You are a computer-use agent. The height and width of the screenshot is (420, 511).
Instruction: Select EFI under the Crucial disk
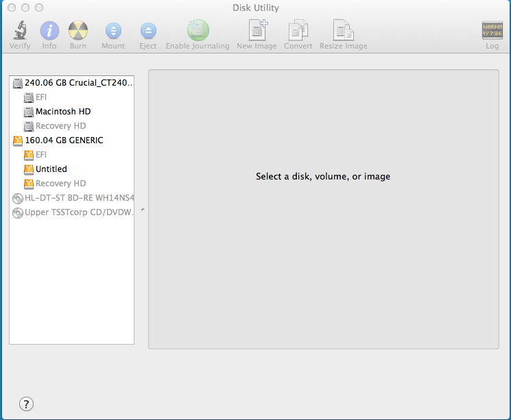click(72, 97)
